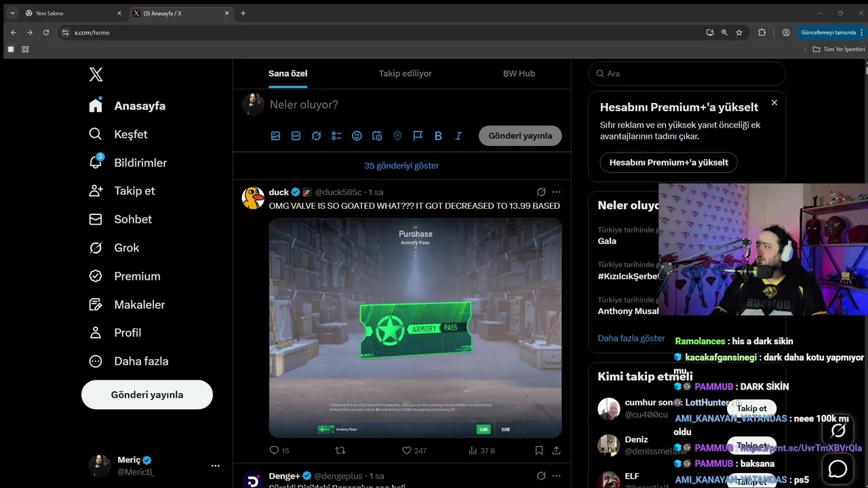Click Hesabını Premium+'a yükselt button
Viewport: 868px width, 488px height.
pyautogui.click(x=669, y=163)
